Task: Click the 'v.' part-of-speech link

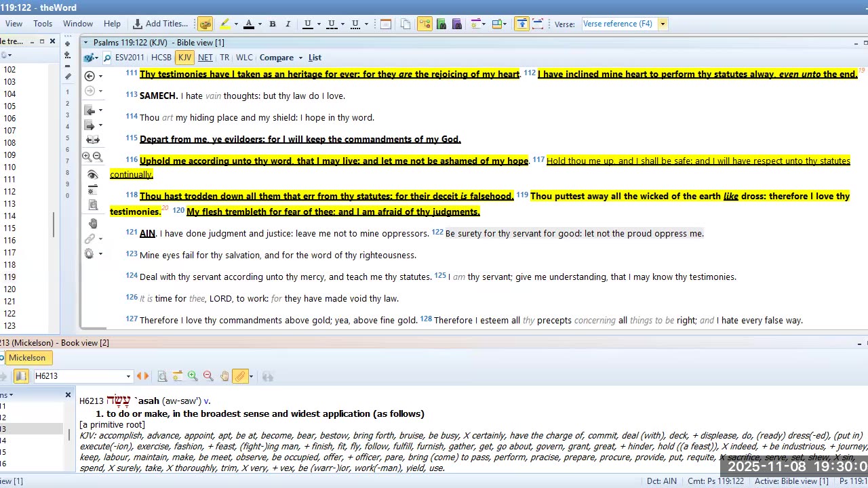Action: tap(207, 401)
